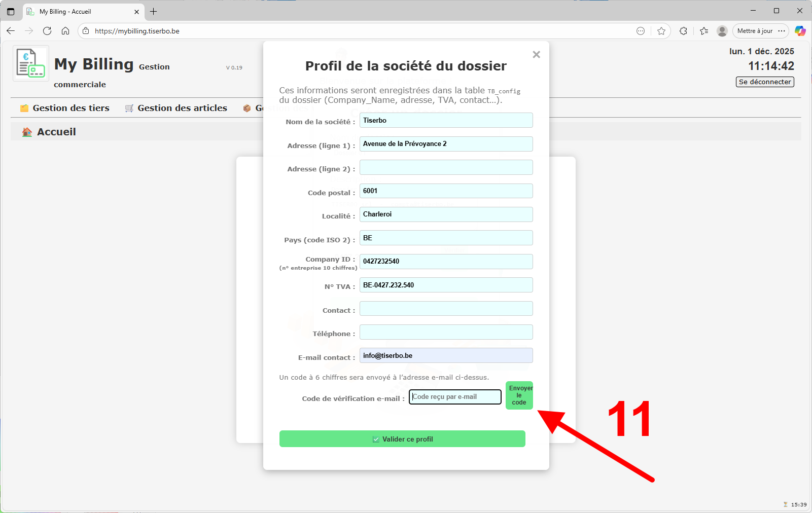The height and width of the screenshot is (513, 812).
Task: Click the Valider ce profil button
Action: [402, 438]
